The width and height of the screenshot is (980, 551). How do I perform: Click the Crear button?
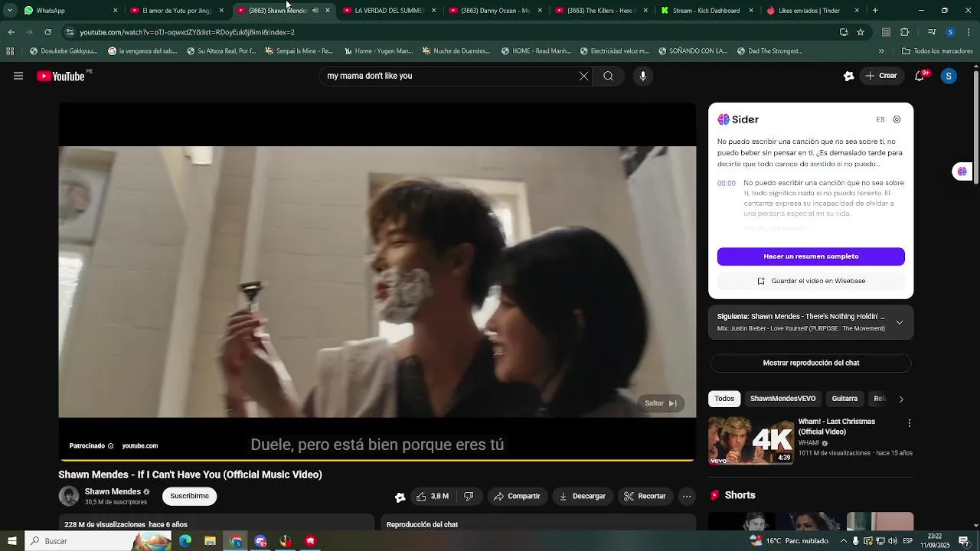tap(881, 76)
